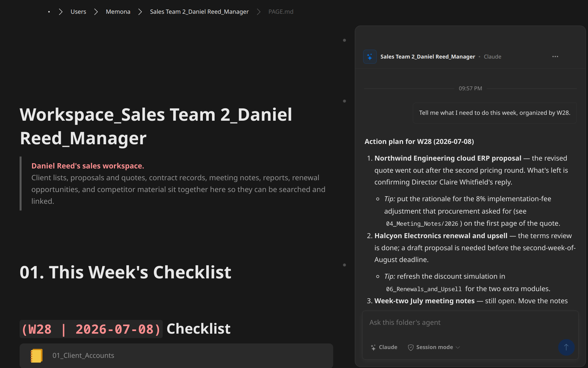Click the 09:57 PM timestamp
Screen dimensions: 588x368
(x=470, y=88)
